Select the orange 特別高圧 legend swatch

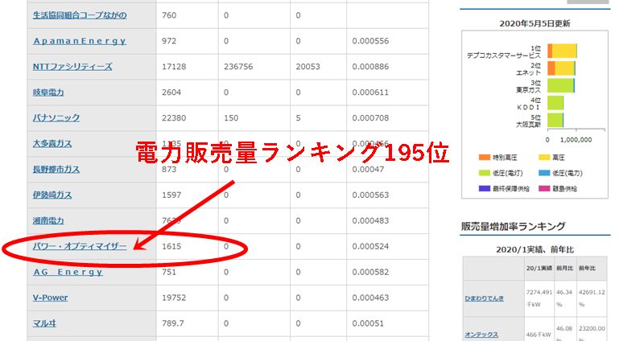[485, 157]
